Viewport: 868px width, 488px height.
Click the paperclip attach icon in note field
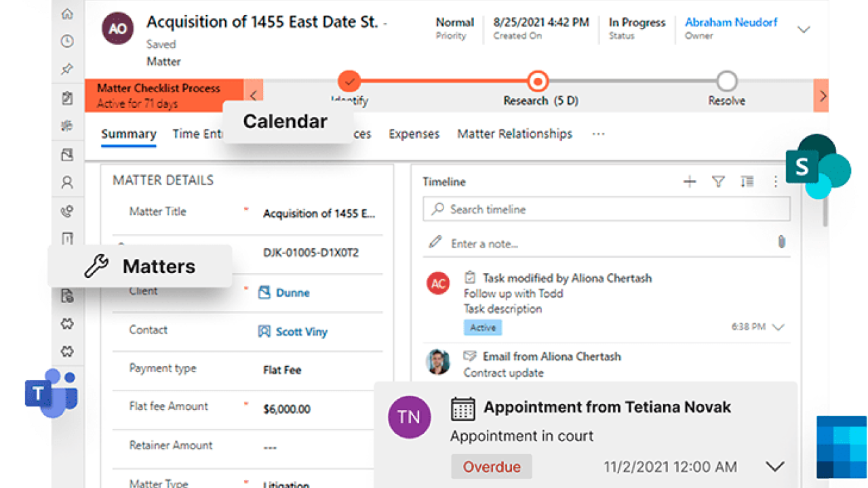(781, 242)
